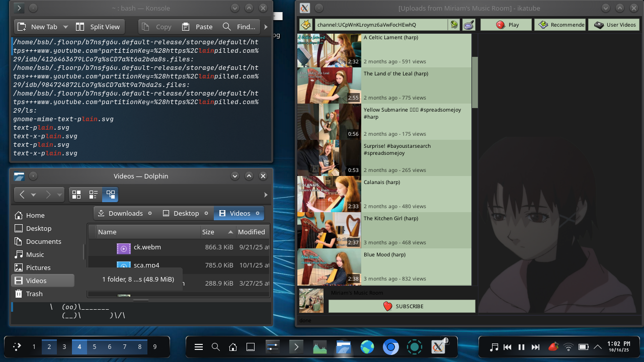Switch Dolphin to icons view mode
This screenshot has height=362, width=644.
click(x=76, y=194)
